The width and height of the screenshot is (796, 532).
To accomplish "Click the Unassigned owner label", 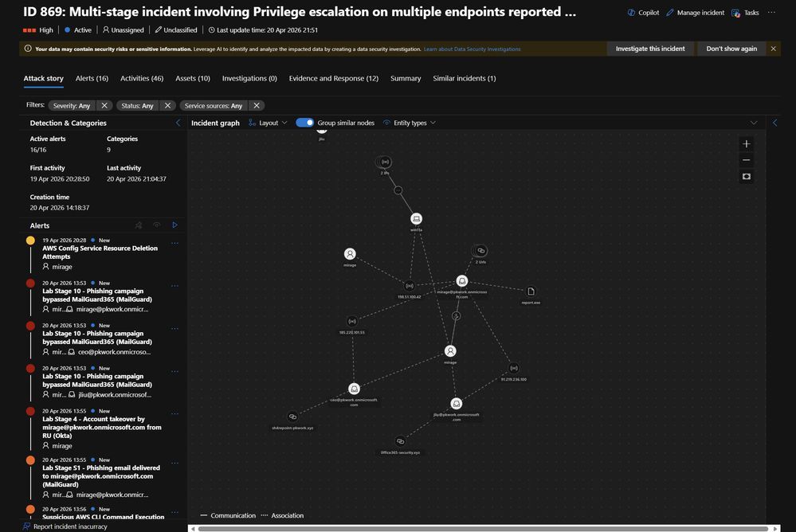I will click(x=123, y=30).
